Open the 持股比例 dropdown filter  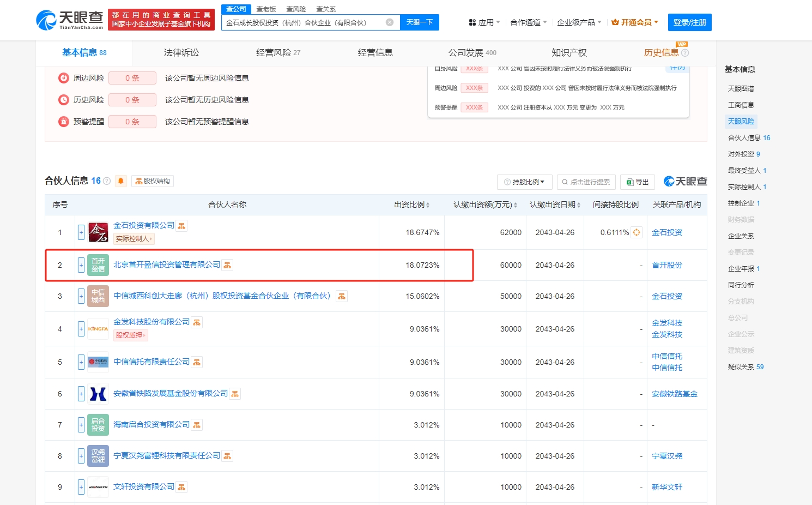click(524, 182)
